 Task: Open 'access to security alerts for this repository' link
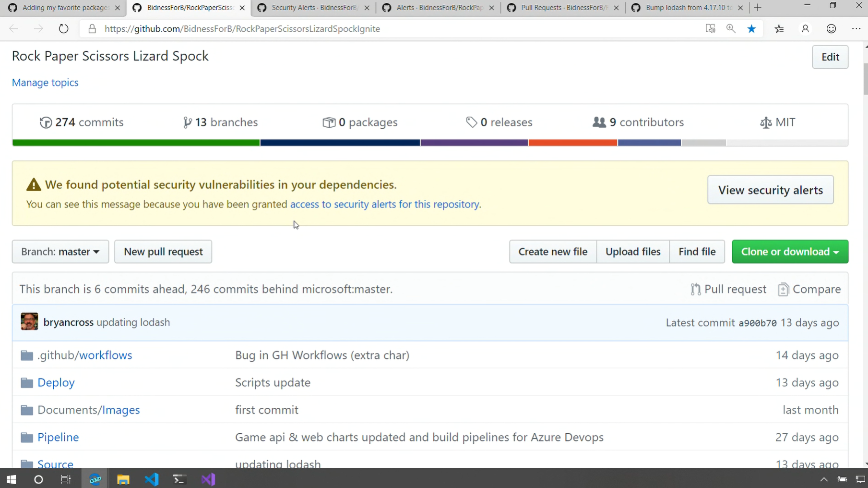click(x=385, y=204)
